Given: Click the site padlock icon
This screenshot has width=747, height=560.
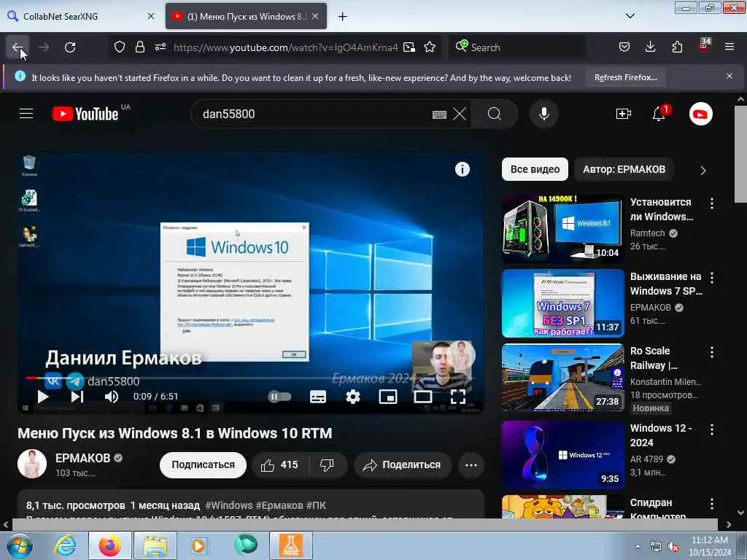Looking at the screenshot, I should tap(139, 47).
